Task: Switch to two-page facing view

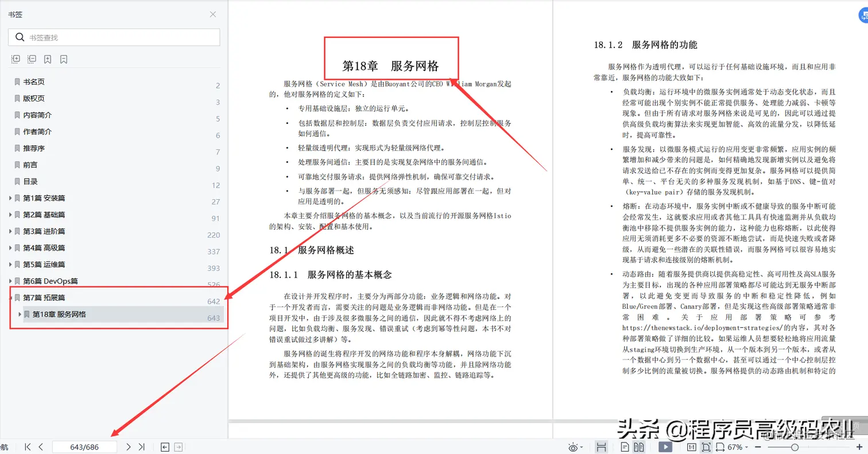Action: [x=638, y=447]
